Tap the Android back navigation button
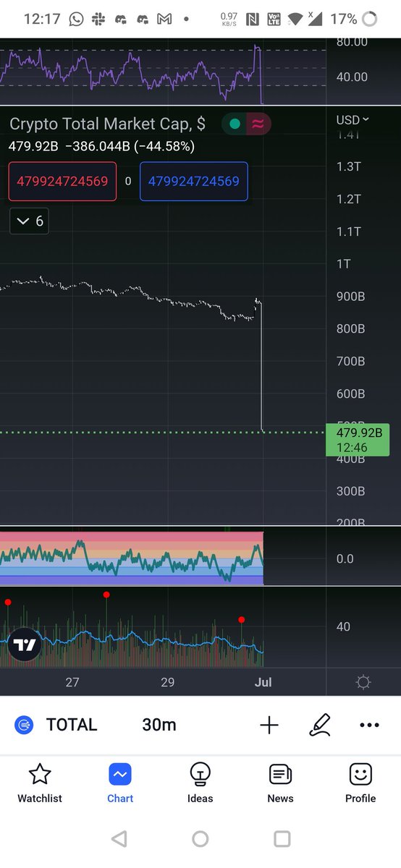Viewport: 401px width, 868px height. 119,839
